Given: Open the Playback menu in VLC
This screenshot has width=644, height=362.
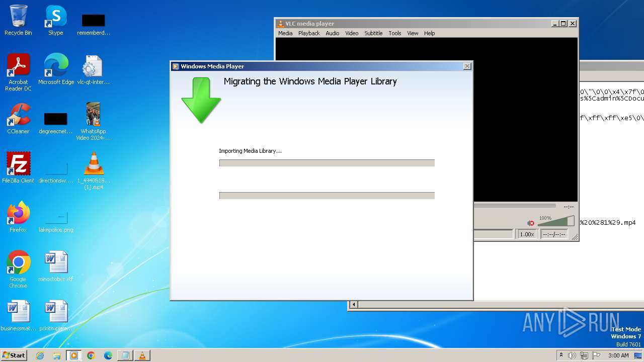Looking at the screenshot, I should pos(309,33).
